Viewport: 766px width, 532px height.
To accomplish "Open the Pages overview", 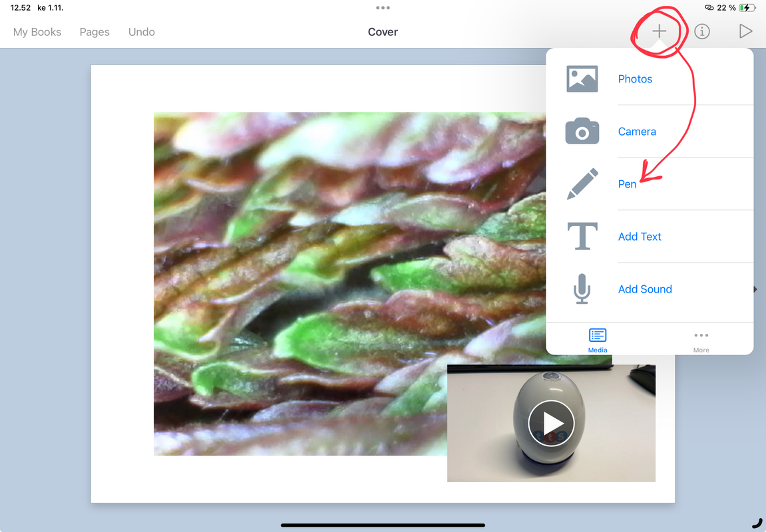I will 95,32.
